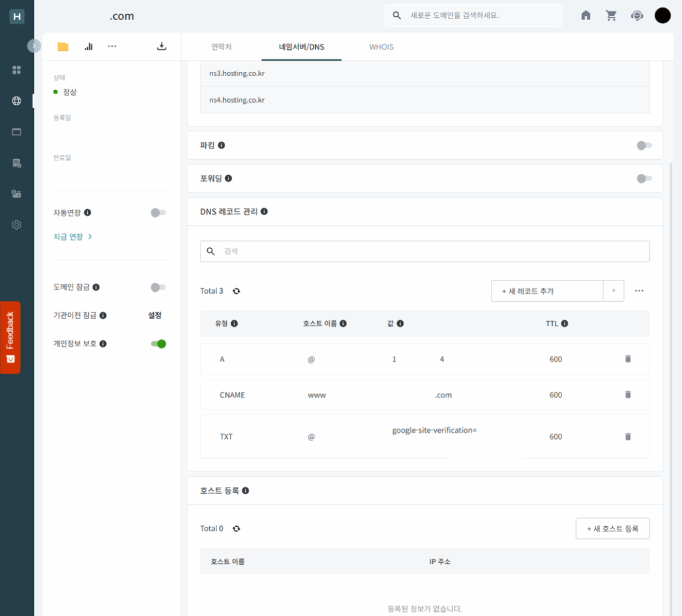Turn off 개인정보 보호 toggle

coord(158,344)
